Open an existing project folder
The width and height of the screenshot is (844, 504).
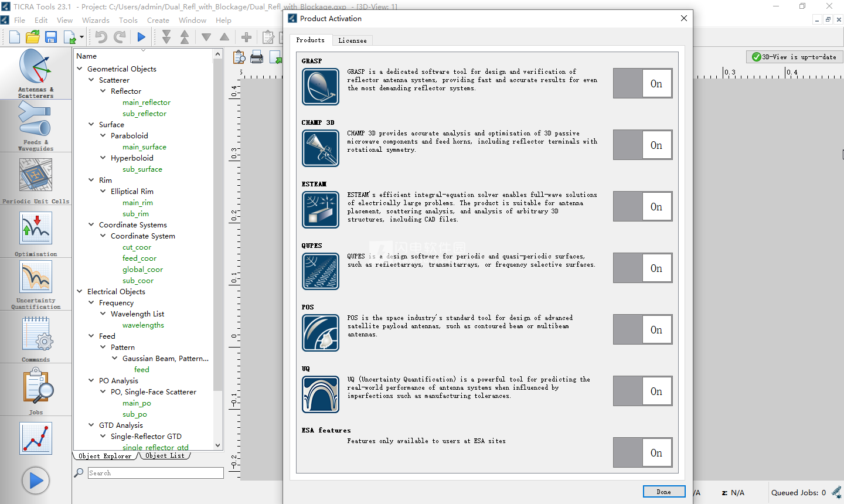(x=33, y=38)
